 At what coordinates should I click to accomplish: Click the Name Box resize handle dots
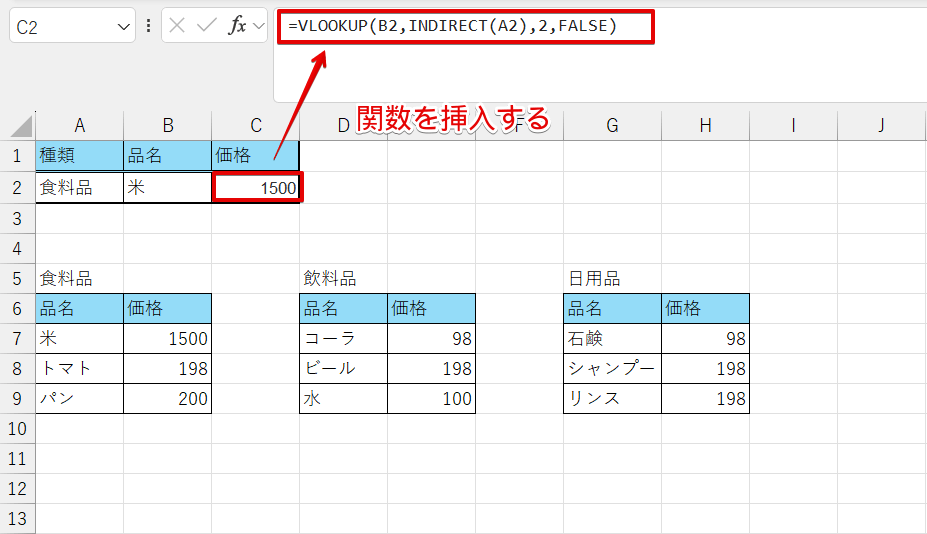tap(148, 25)
